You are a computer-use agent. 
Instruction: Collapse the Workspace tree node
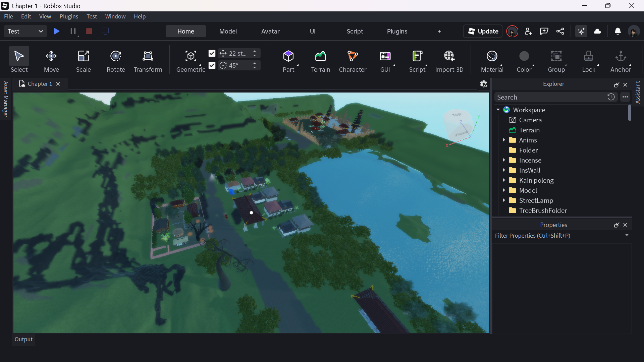pyautogui.click(x=498, y=110)
